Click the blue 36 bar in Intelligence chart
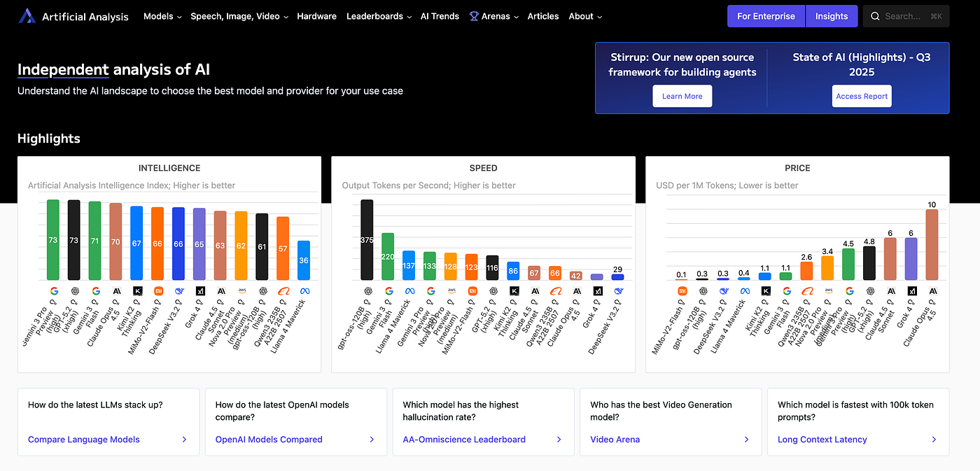The height and width of the screenshot is (471, 980). tap(304, 260)
